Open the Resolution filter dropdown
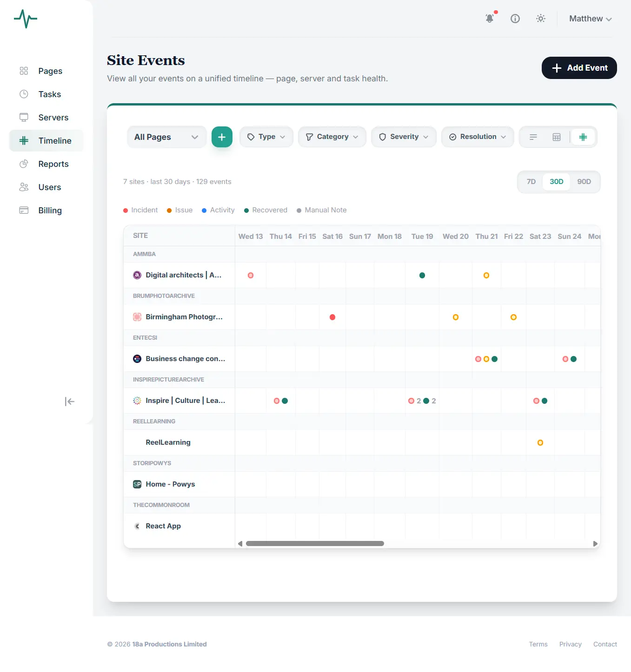 point(478,137)
